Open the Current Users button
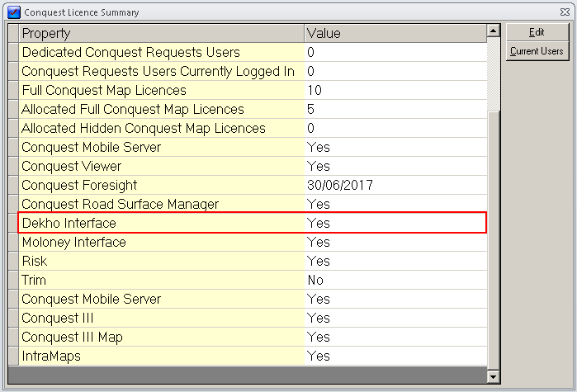The height and width of the screenshot is (392, 577). click(x=537, y=51)
